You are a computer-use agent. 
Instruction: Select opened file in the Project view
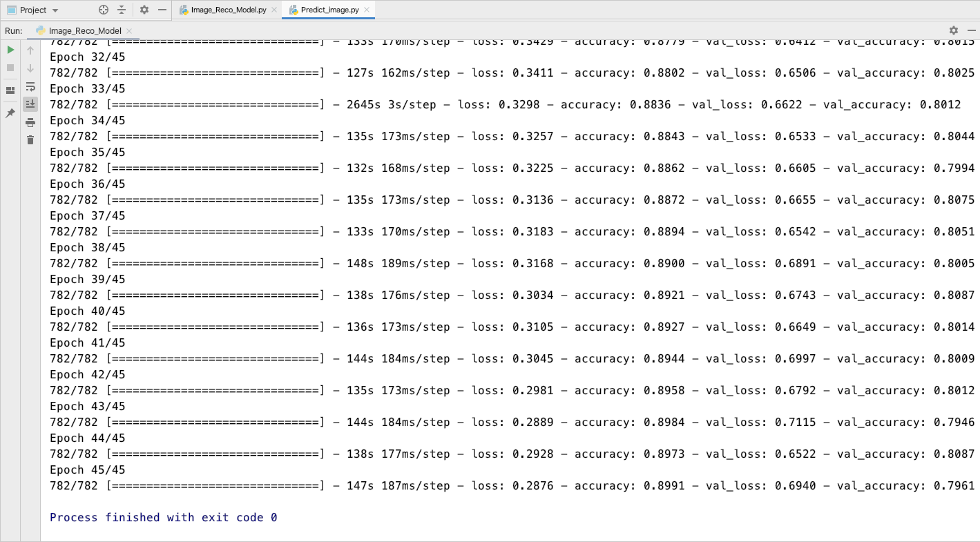pos(103,10)
